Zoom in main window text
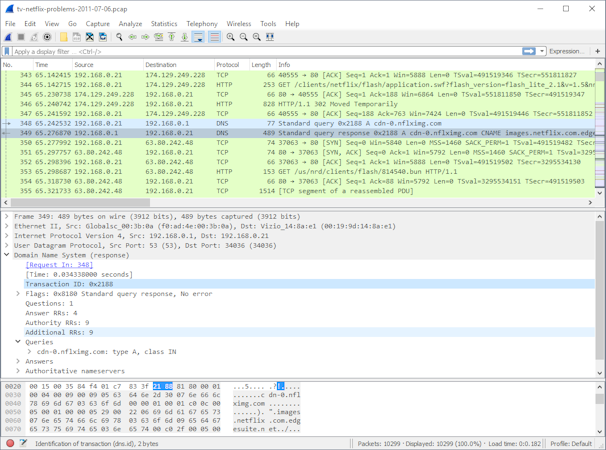Image resolution: width=606 pixels, height=450 pixels. [231, 37]
